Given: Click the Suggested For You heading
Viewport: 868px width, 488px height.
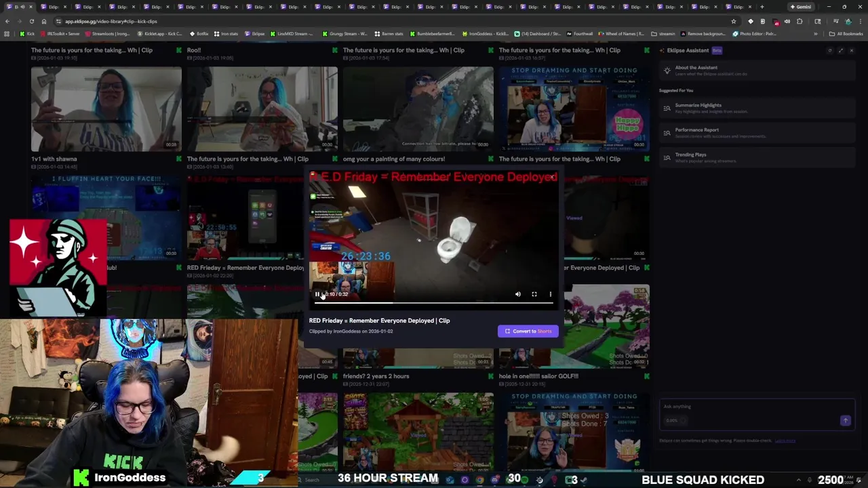Looking at the screenshot, I should pos(676,90).
